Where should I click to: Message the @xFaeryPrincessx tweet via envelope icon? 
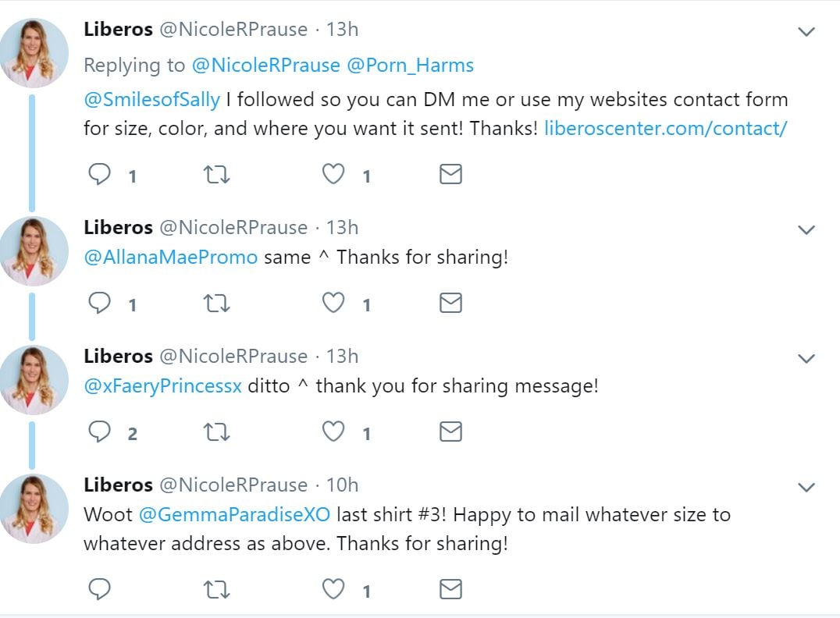tap(450, 432)
